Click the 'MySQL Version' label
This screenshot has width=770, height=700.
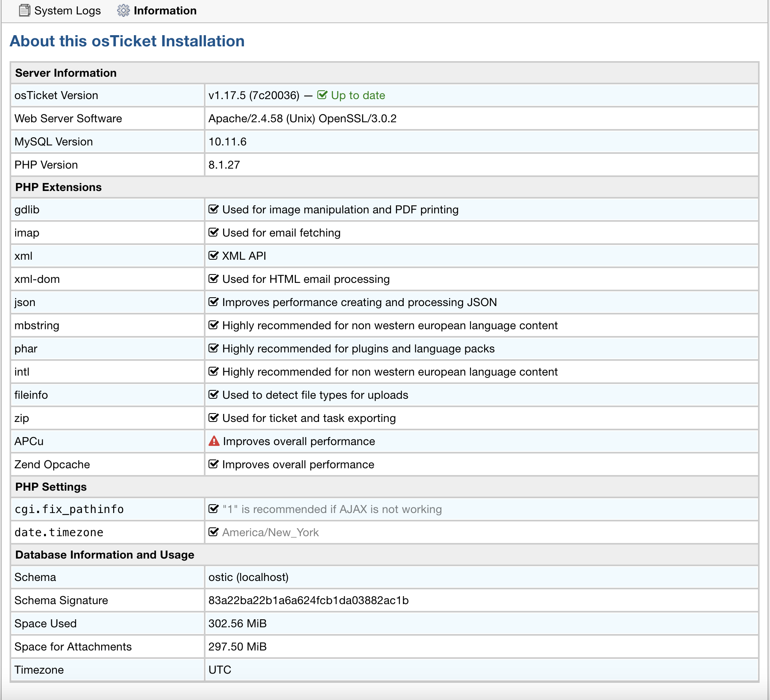[54, 142]
